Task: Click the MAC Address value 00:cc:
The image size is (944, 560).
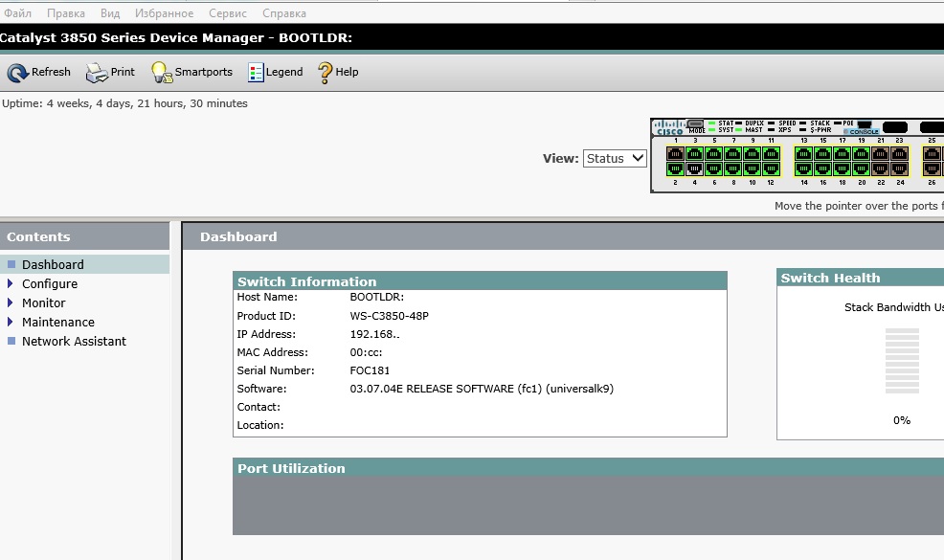Action: point(366,352)
